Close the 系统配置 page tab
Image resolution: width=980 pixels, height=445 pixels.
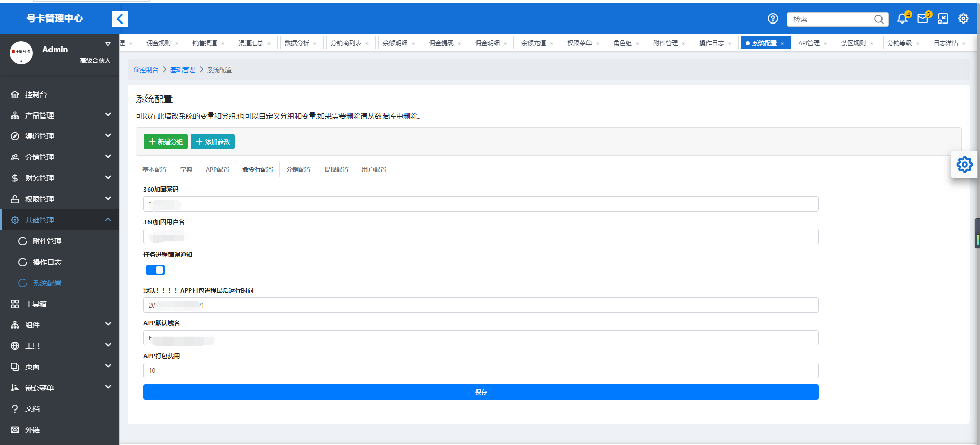click(x=782, y=44)
